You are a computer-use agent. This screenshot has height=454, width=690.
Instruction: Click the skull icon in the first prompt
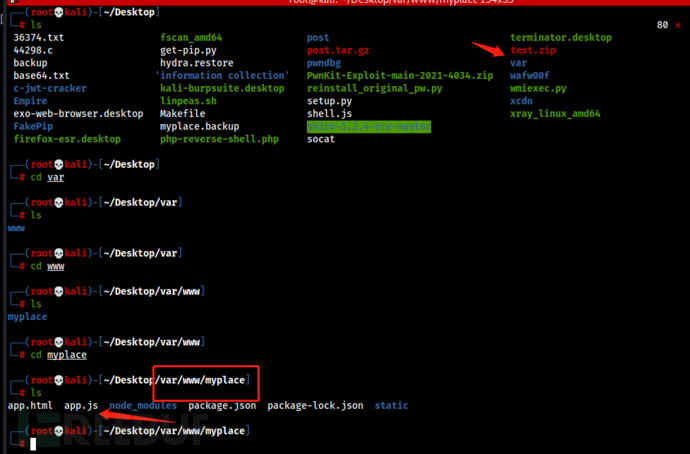click(57, 11)
